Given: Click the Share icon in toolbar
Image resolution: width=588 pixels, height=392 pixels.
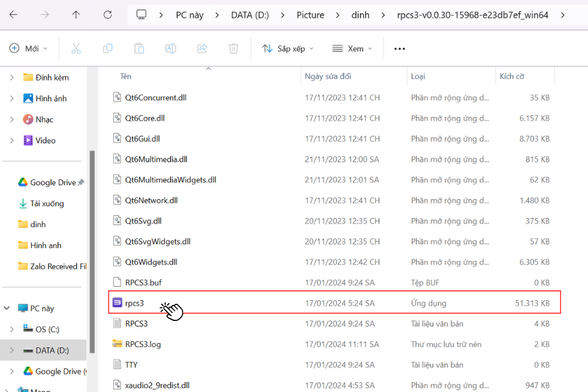Looking at the screenshot, I should tap(202, 48).
